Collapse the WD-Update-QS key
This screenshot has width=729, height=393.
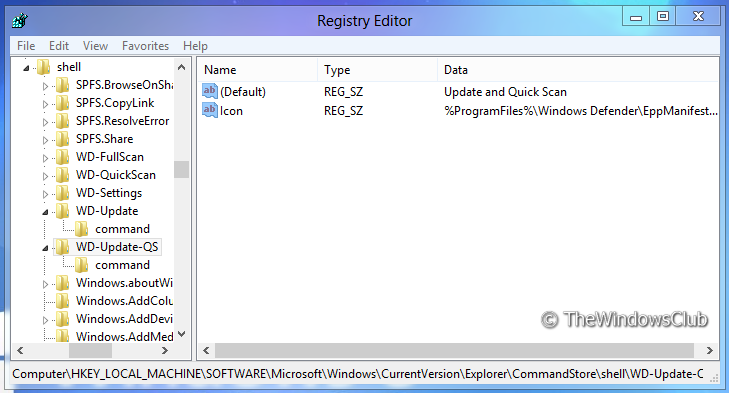click(45, 248)
